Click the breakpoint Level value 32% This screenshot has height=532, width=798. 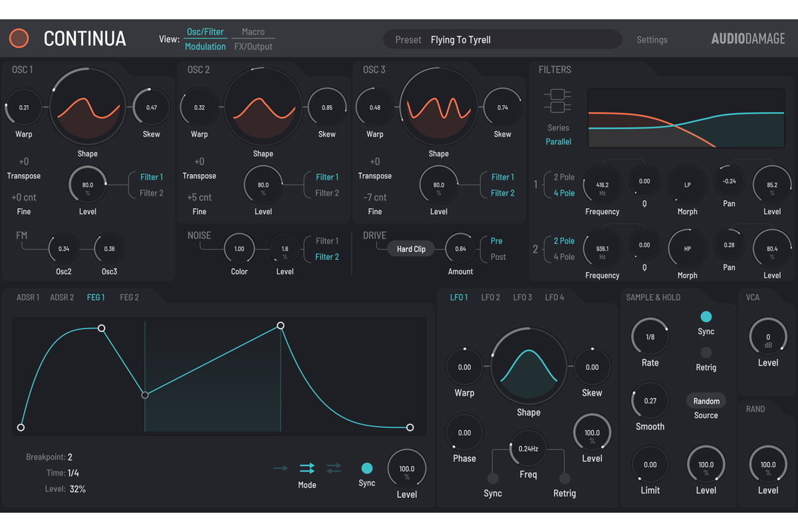(x=77, y=489)
